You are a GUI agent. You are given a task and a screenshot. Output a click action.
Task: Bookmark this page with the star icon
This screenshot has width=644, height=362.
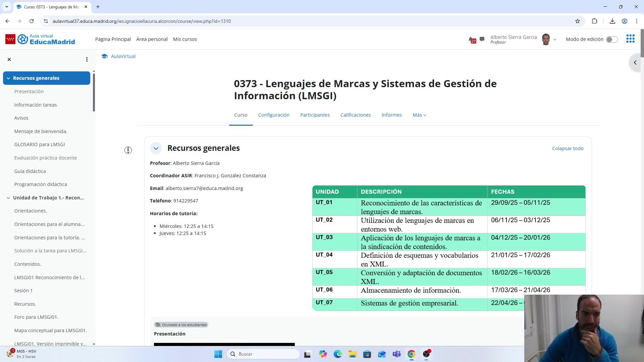pos(577,21)
